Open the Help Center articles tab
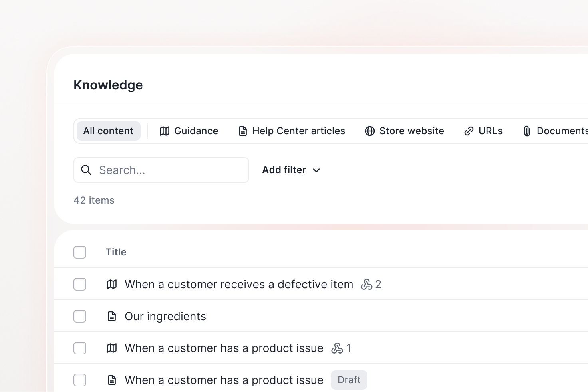This screenshot has width=588, height=392. click(x=292, y=131)
